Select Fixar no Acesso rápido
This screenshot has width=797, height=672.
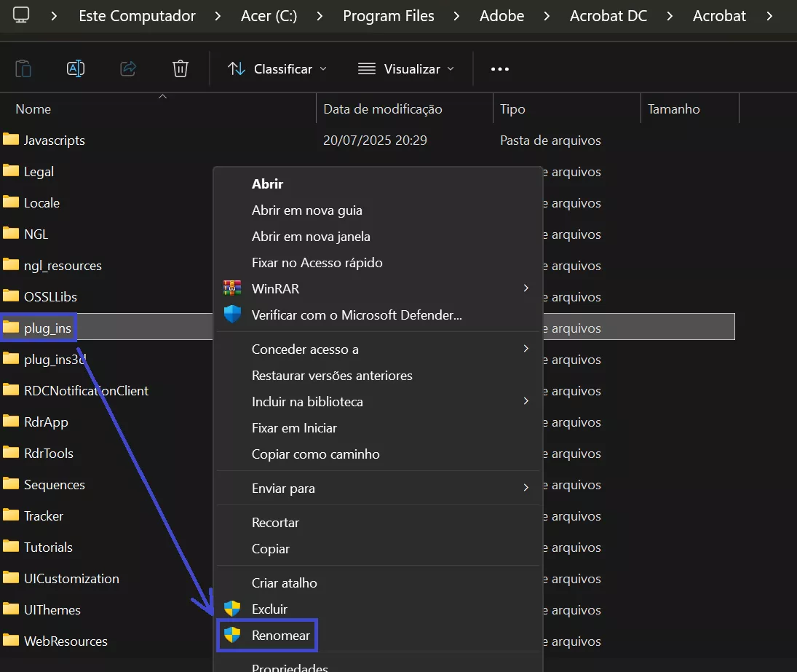317,262
